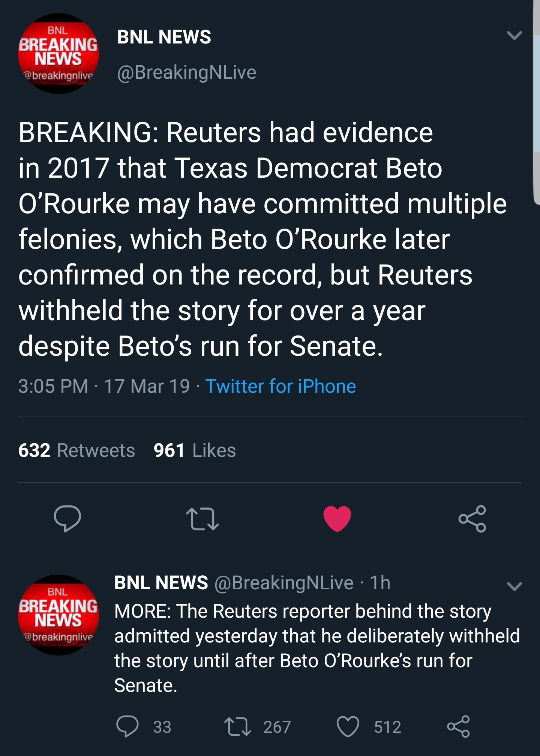Open the follow-up tweet text

(x=317, y=648)
